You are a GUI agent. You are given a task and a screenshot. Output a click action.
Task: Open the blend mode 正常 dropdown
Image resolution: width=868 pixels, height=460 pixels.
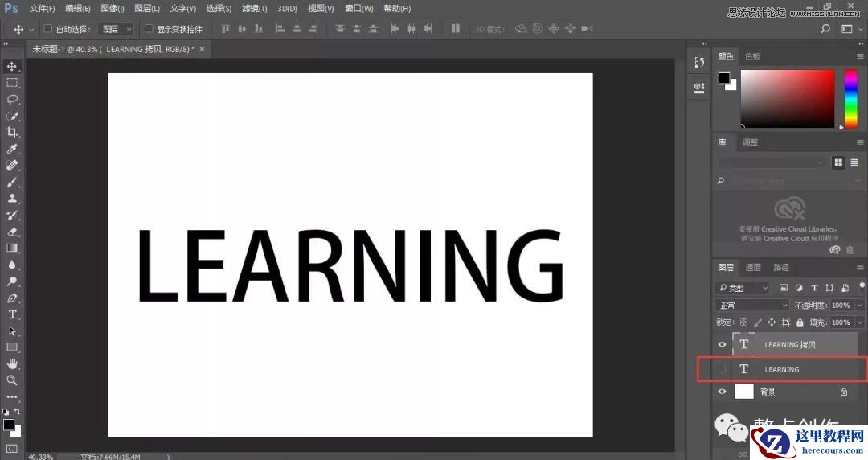751,306
